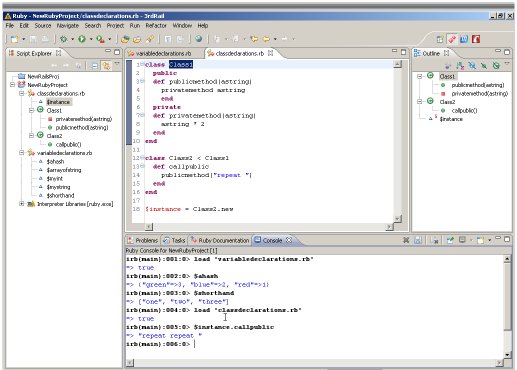This screenshot has width=517, height=370.
Task: Click the Open Perspective icon
Action: click(x=440, y=39)
